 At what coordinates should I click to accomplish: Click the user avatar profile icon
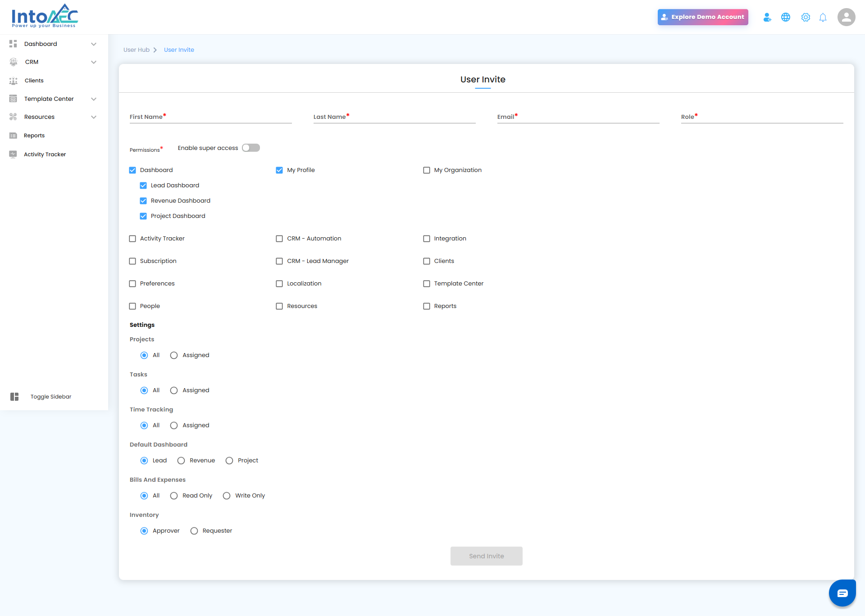click(846, 17)
